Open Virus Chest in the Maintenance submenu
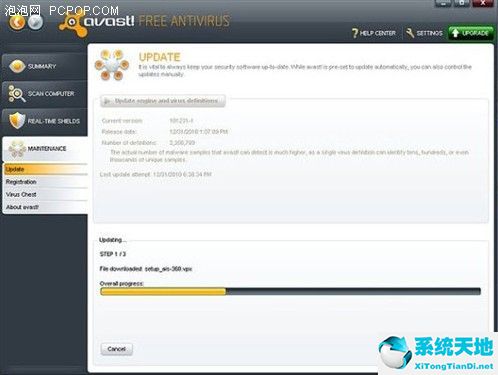 45,194
